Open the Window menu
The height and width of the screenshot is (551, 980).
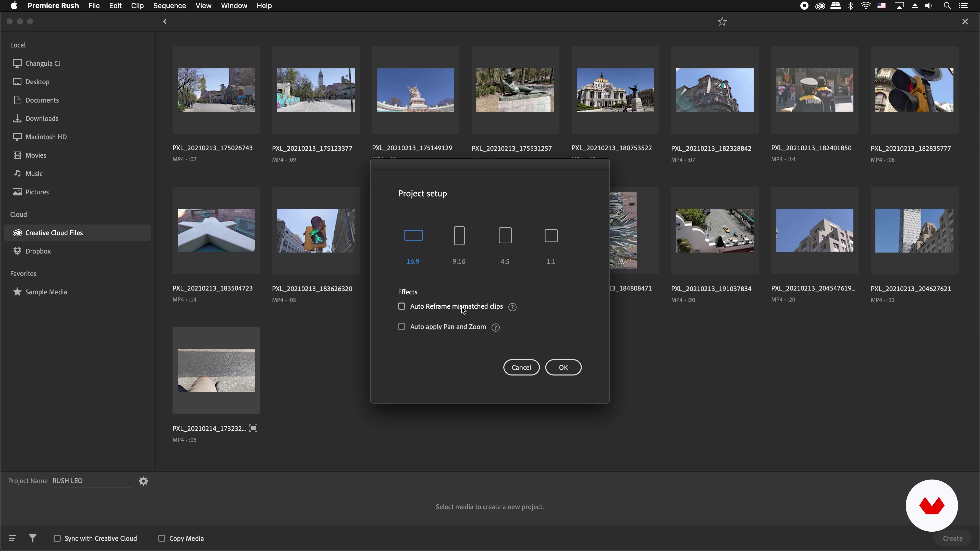tap(234, 6)
